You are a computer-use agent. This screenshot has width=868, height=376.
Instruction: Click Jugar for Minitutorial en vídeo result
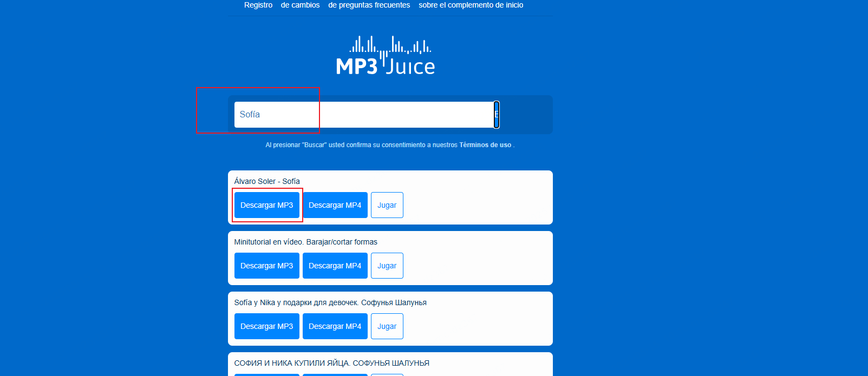tap(387, 266)
